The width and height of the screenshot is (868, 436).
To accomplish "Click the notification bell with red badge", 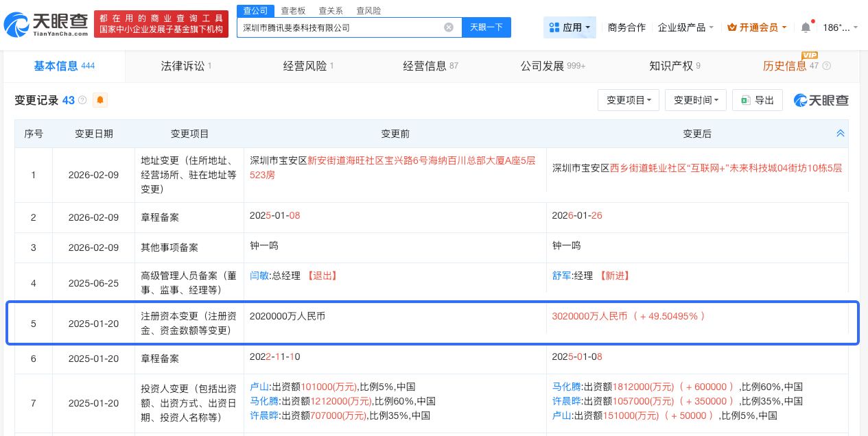I will [x=807, y=27].
